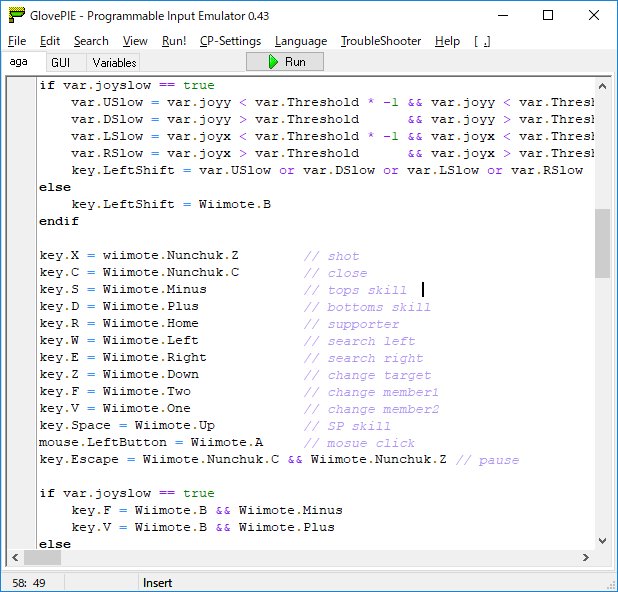This screenshot has width=618, height=592.
Task: Click the line starting 'var.USlow ='
Action: pos(332,102)
